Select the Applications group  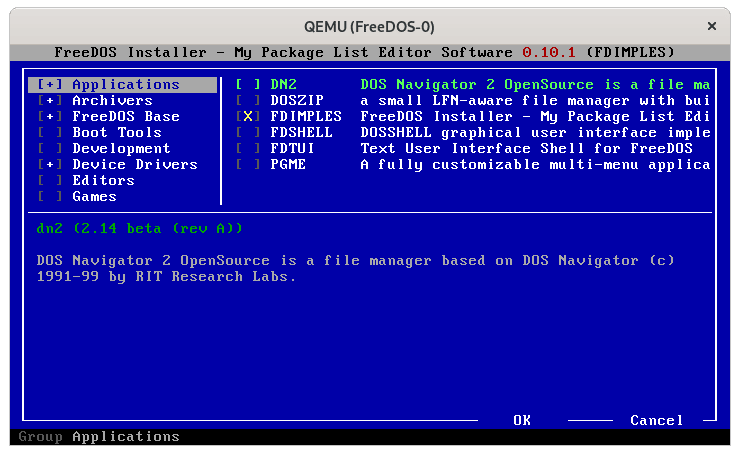(x=125, y=85)
